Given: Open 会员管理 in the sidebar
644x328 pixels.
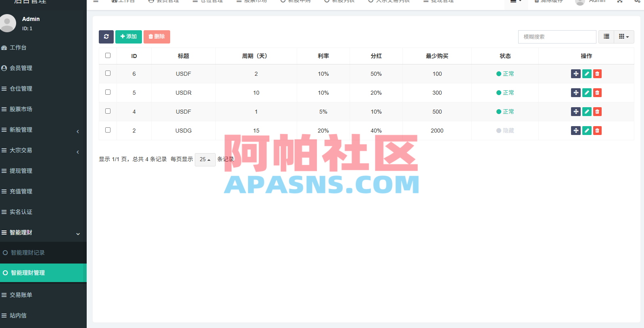Looking at the screenshot, I should (43, 68).
